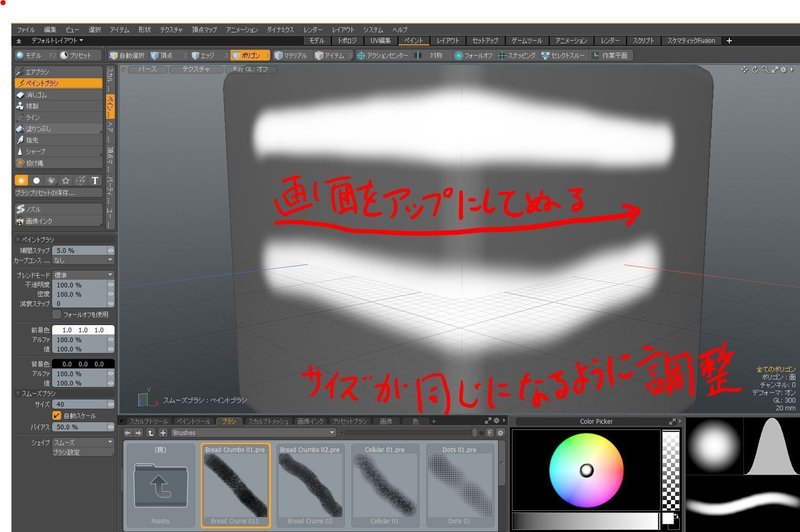800x532 pixels.
Task: Click the viewport zoom magnifier icon
Action: 765,69
